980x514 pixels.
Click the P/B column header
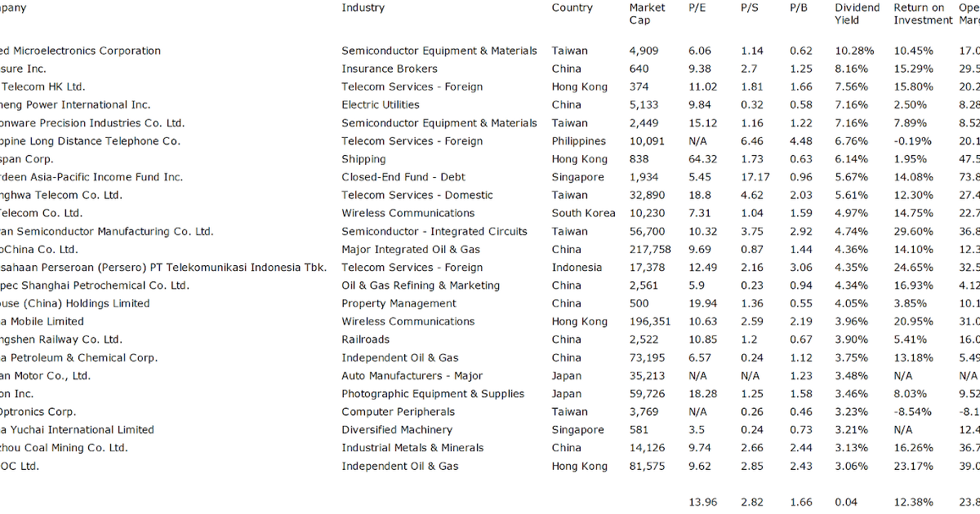pos(799,8)
